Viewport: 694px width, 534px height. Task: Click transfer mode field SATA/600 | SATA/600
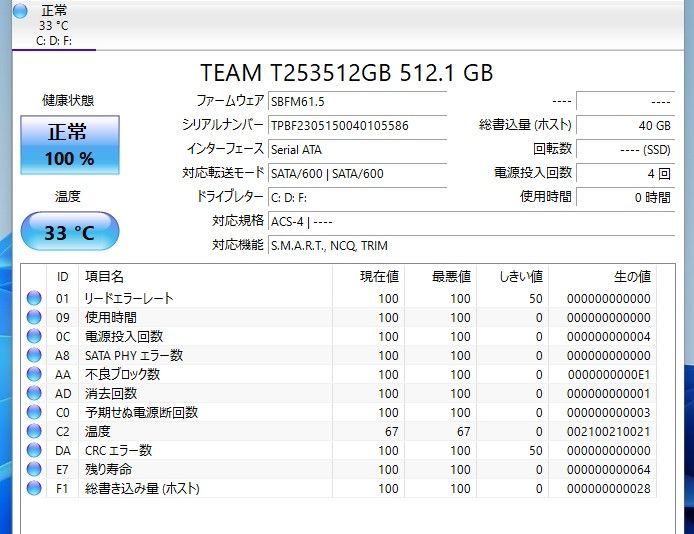point(357,173)
